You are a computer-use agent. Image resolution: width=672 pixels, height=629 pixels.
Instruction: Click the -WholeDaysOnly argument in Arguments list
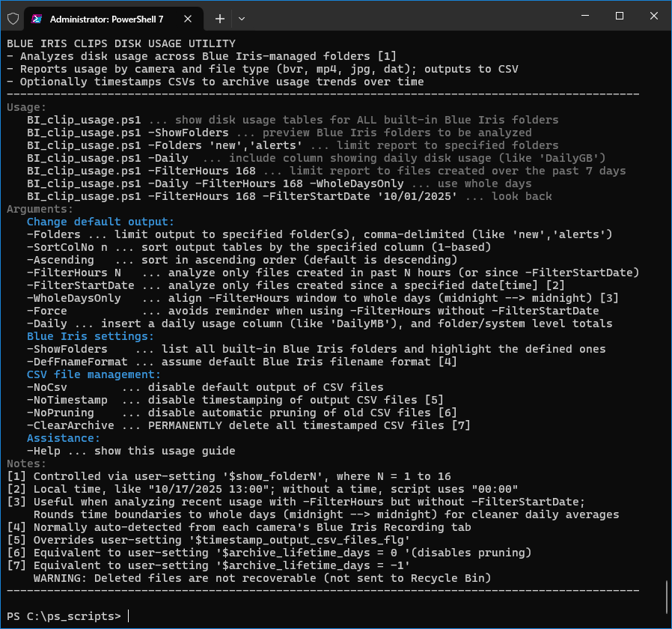pyautogui.click(x=73, y=298)
